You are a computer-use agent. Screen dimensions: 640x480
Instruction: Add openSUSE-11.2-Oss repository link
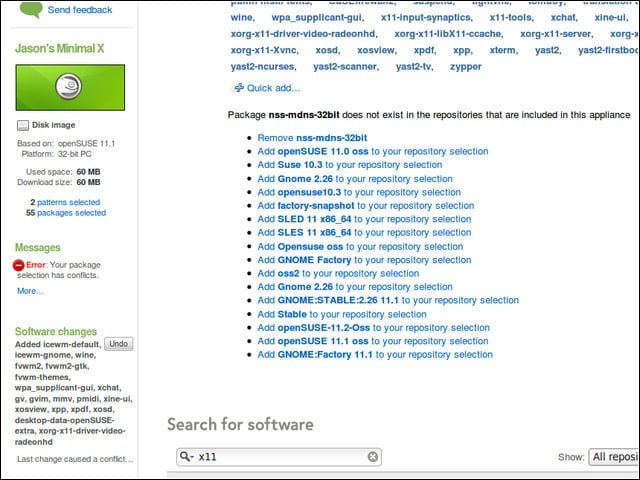click(x=373, y=328)
